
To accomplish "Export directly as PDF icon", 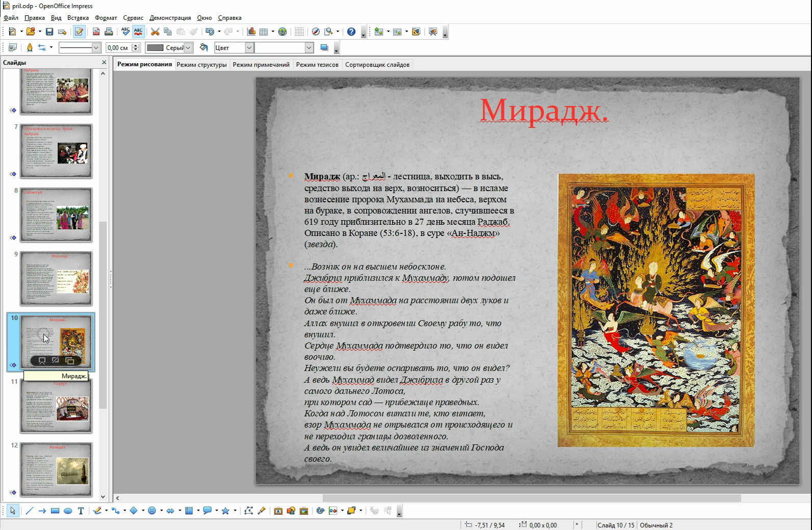I will coord(96,32).
